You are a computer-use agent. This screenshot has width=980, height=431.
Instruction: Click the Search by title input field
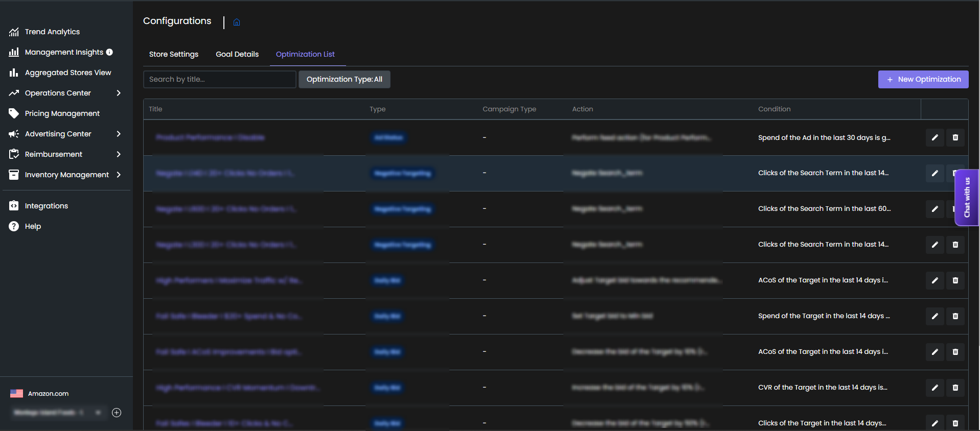(x=219, y=79)
